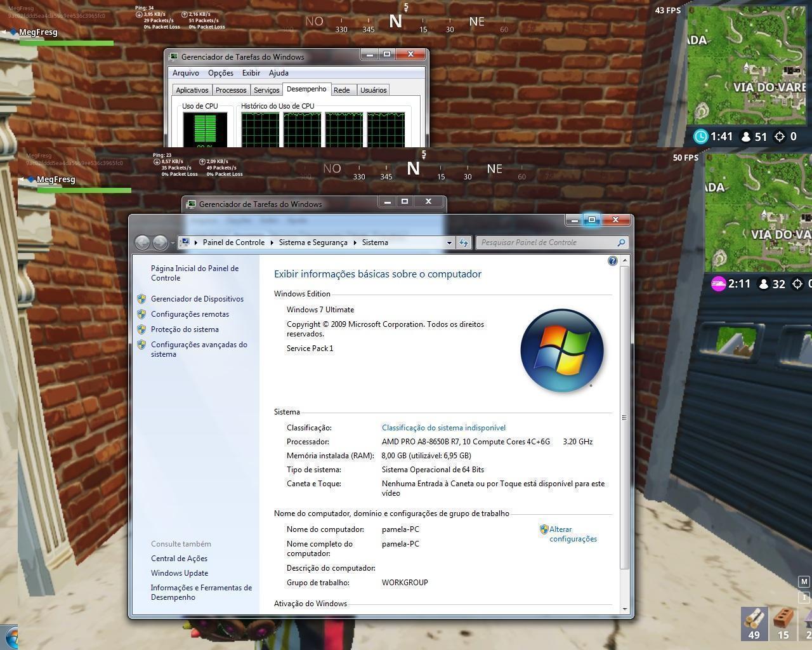
Task: Click the computer icon in the address bar
Action: point(185,242)
